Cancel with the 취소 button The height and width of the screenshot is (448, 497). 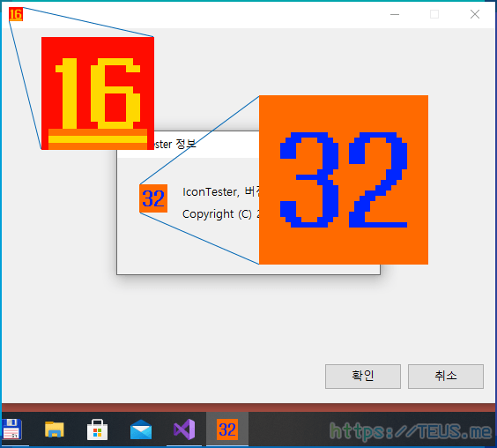(446, 377)
